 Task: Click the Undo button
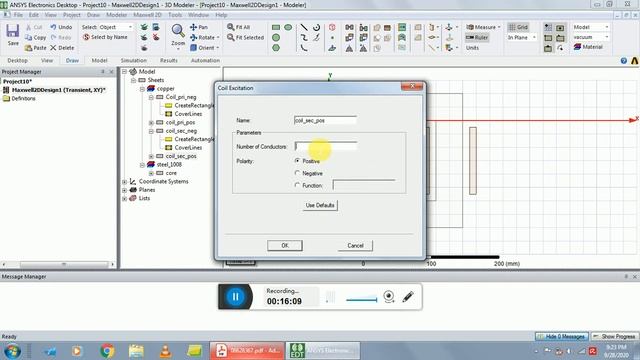(61, 27)
